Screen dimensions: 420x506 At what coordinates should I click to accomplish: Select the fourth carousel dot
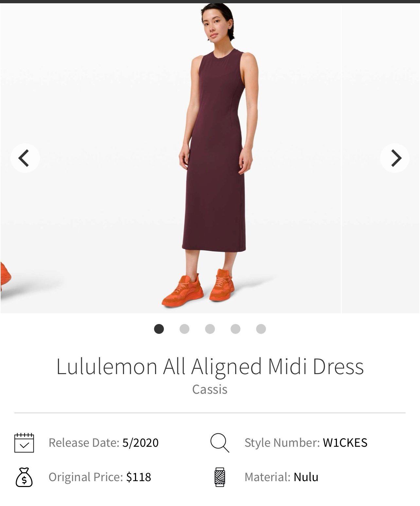236,329
